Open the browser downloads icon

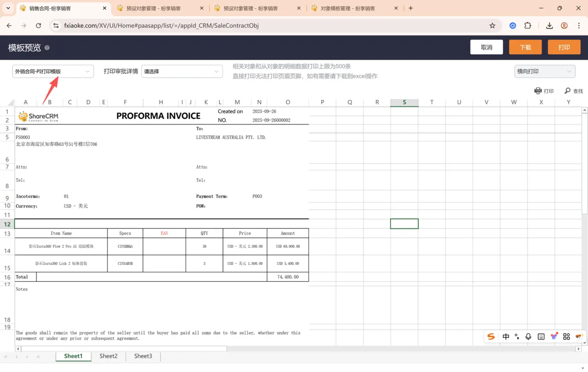click(x=549, y=26)
